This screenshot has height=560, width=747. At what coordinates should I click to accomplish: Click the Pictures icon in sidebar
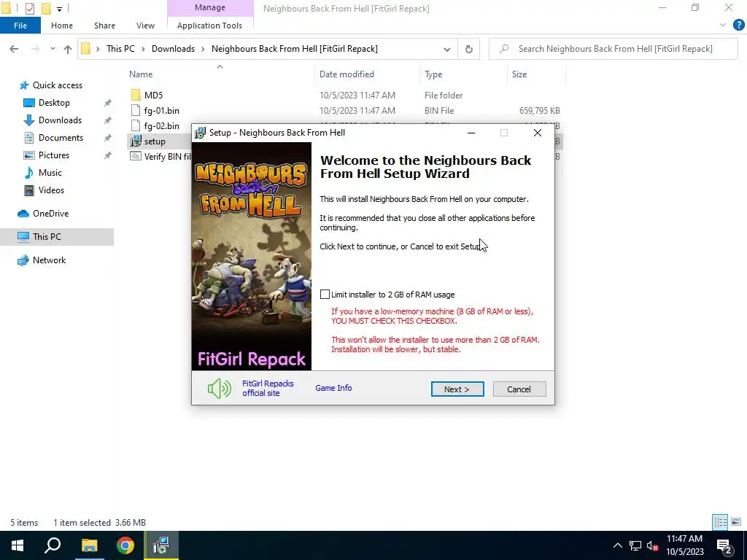tap(29, 155)
